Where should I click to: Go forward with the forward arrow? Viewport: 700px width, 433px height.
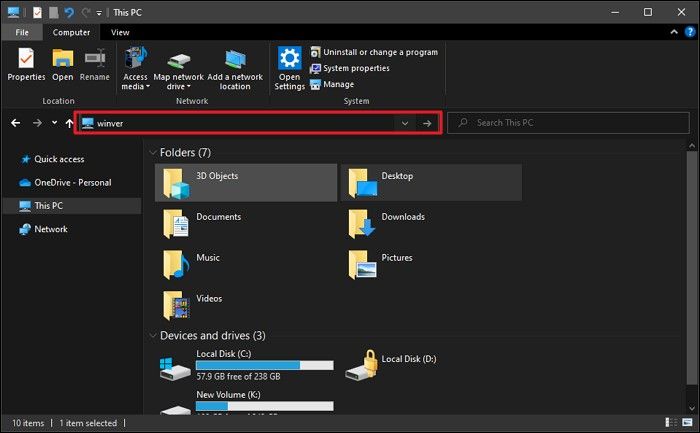point(37,123)
